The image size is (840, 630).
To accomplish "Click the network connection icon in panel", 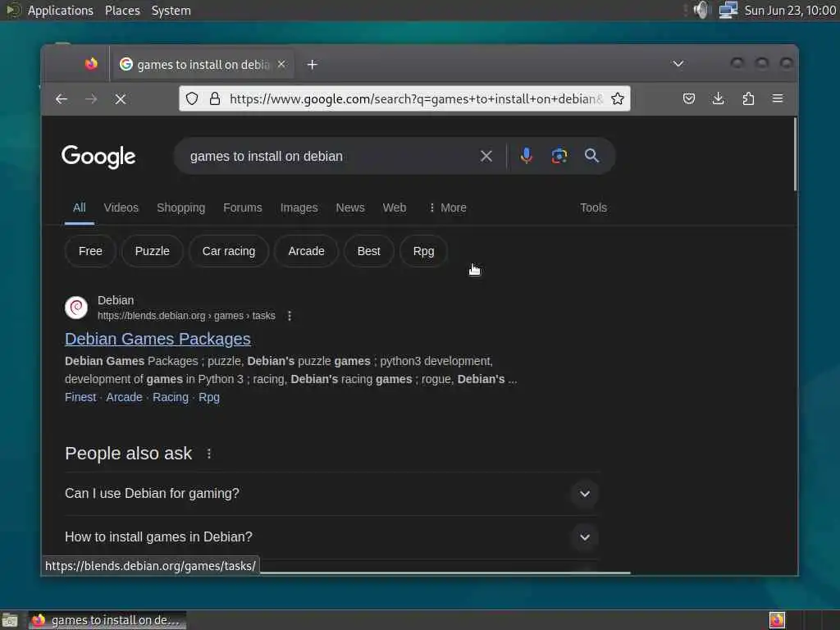I will click(728, 10).
